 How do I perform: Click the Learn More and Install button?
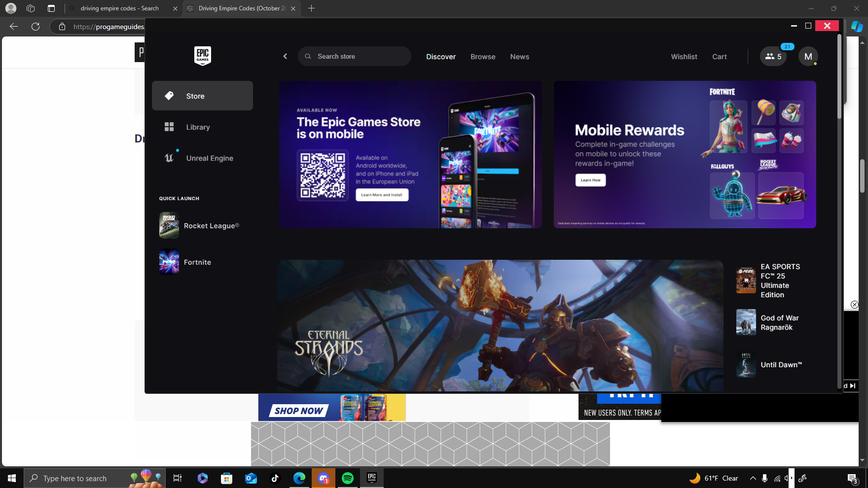coord(382,195)
